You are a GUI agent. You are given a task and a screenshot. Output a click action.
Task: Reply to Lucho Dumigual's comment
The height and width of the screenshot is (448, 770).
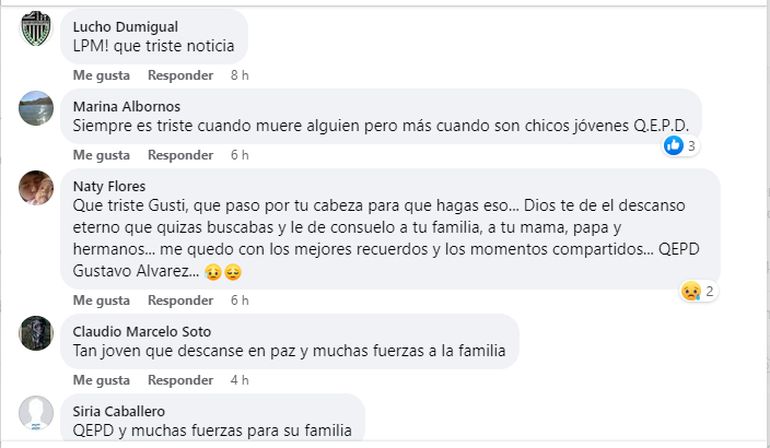pyautogui.click(x=180, y=75)
